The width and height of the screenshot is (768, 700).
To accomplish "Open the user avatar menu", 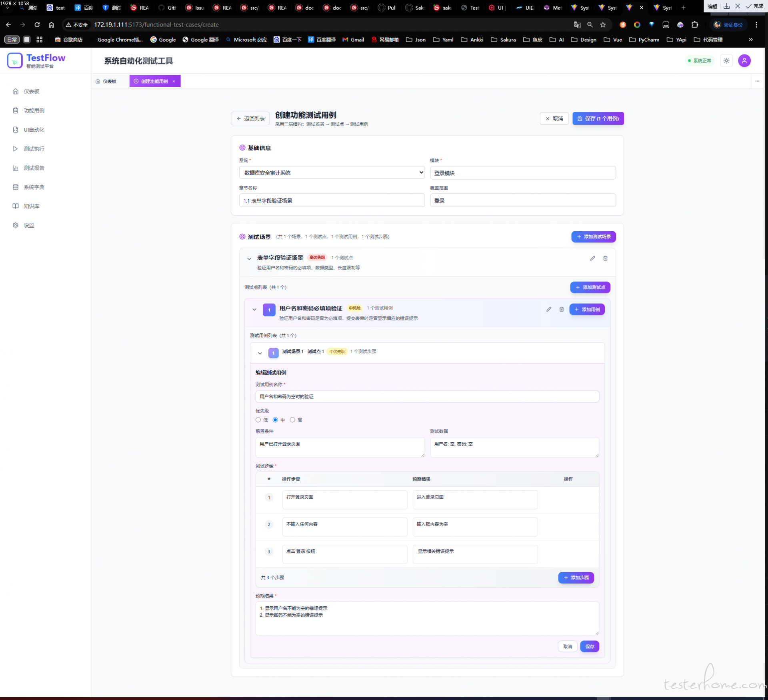I will [744, 61].
